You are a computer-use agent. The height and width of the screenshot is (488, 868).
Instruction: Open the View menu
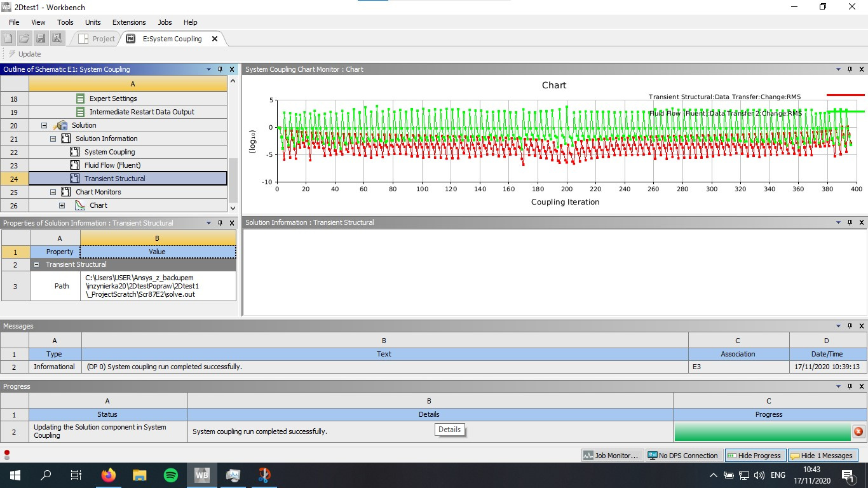tap(38, 22)
